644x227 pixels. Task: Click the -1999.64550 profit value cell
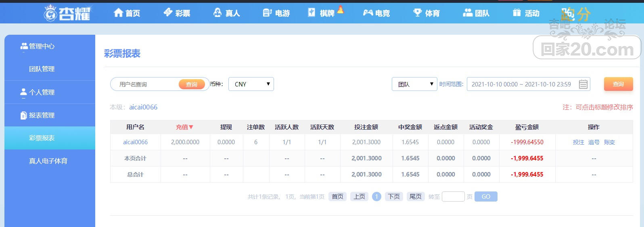[x=527, y=142]
